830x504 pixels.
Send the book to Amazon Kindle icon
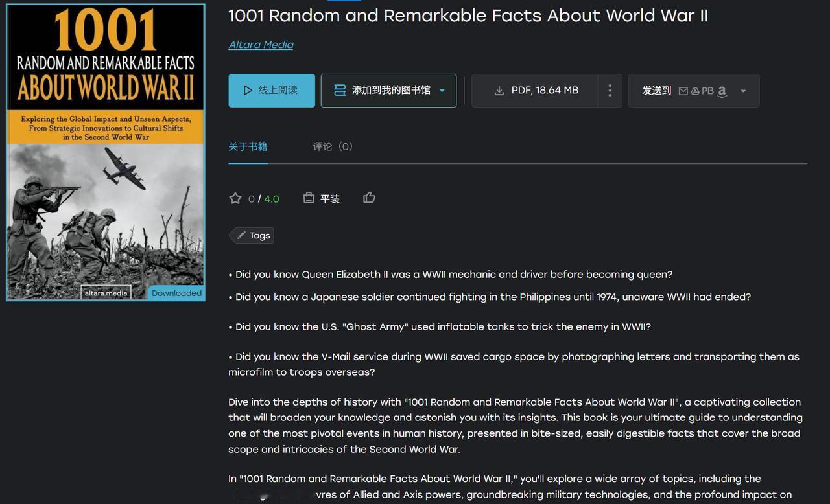(x=722, y=91)
